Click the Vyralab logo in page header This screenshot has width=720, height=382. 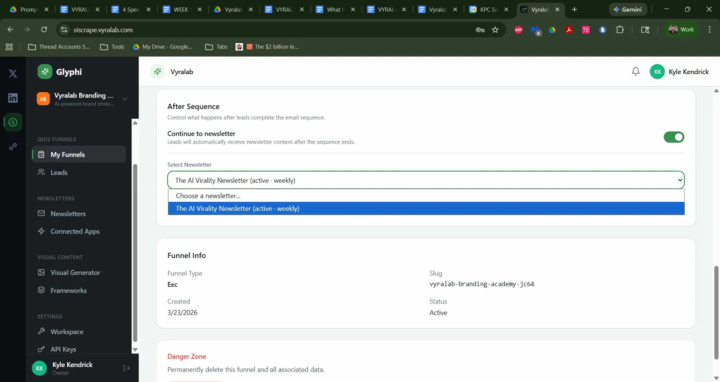point(158,72)
